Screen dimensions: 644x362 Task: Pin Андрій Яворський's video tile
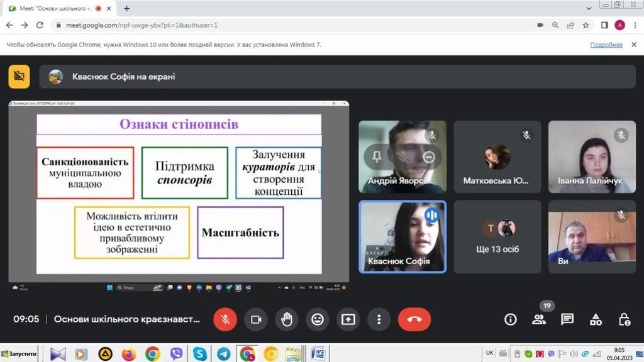point(377,157)
